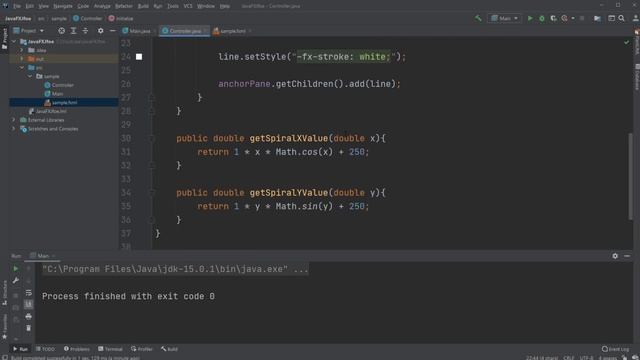Open the Terminal tool window
640x360 pixels.
[110, 349]
